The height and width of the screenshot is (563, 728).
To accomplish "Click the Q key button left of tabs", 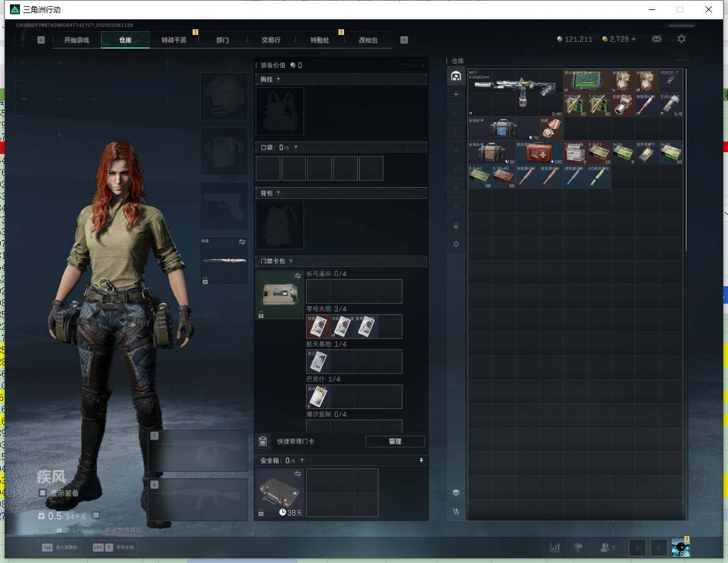I will coord(41,40).
